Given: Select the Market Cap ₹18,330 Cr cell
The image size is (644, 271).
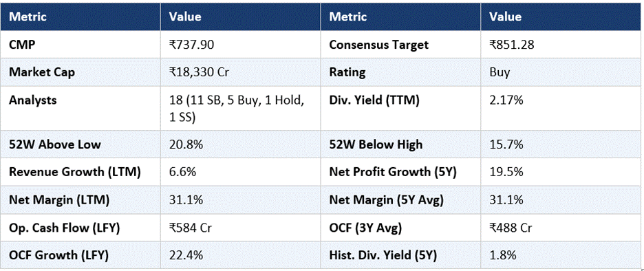Looking at the screenshot, I should click(240, 72).
